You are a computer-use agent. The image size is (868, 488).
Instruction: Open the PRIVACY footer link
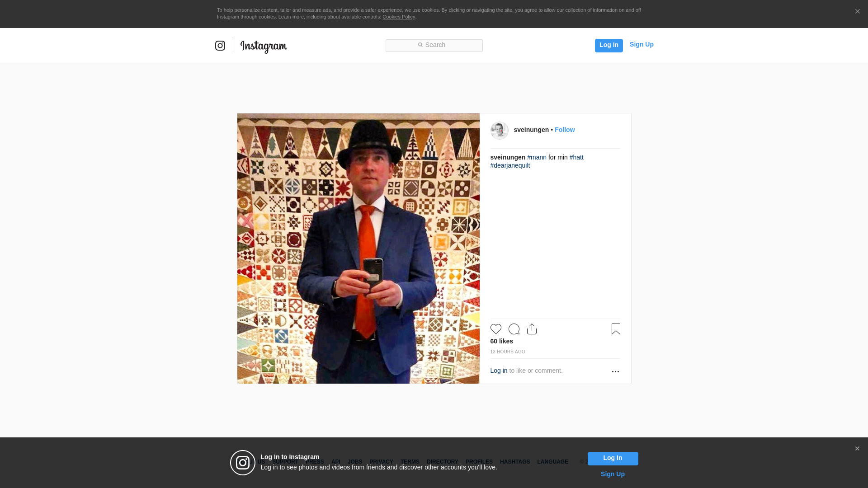381,462
